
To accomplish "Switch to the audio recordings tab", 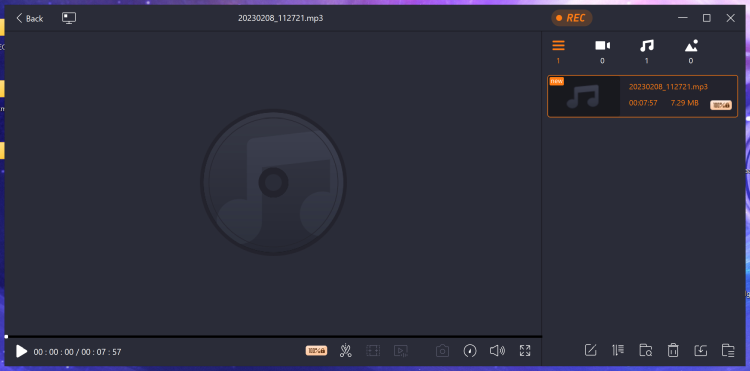I will coord(647,51).
